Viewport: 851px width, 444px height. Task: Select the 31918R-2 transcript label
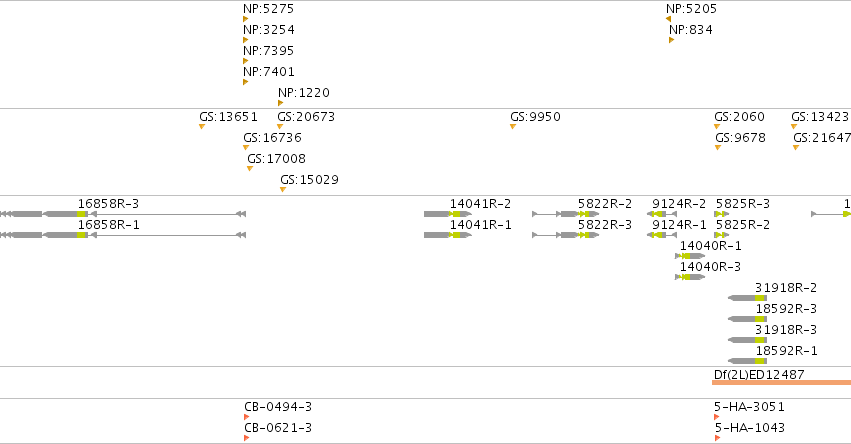786,288
